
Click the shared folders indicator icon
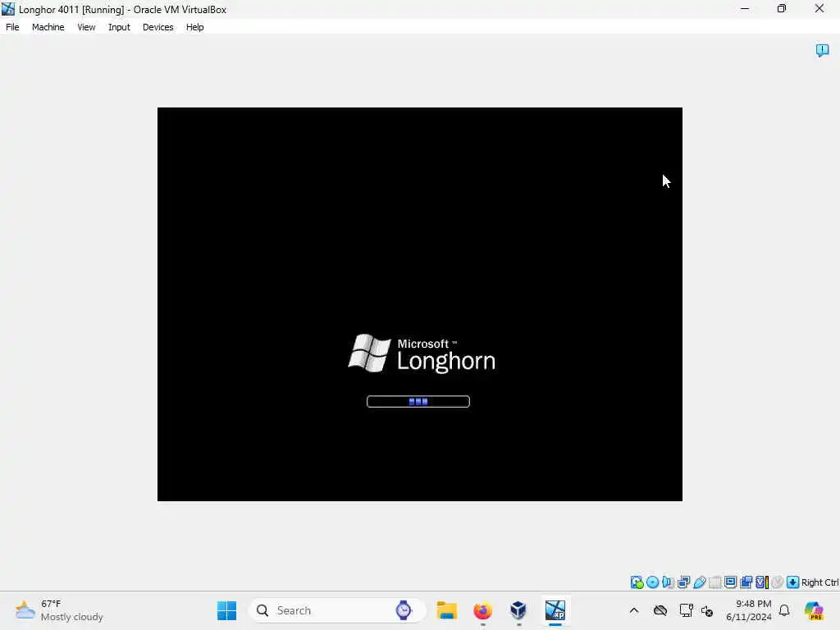coord(715,582)
